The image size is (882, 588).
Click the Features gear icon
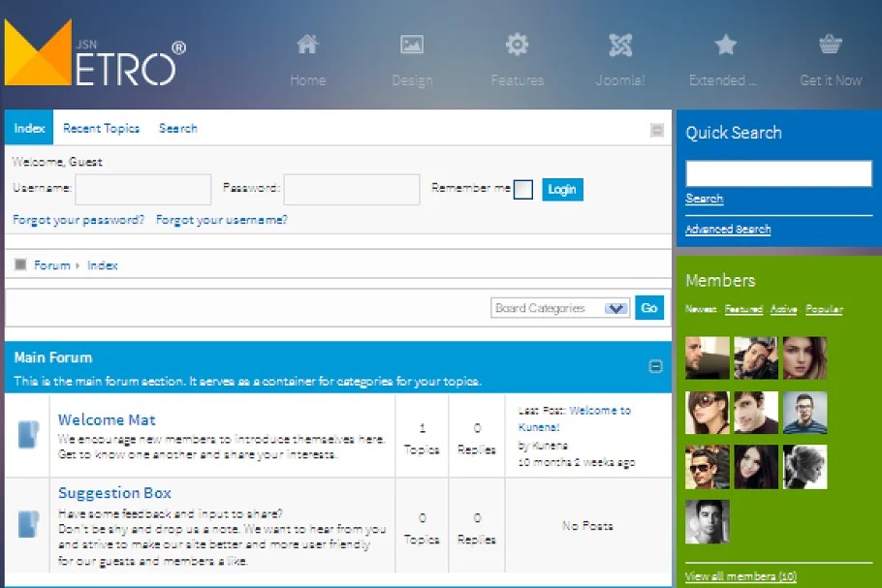(x=517, y=45)
